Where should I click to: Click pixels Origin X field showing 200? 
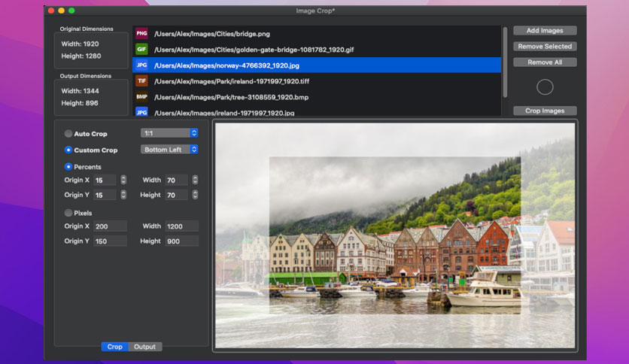(x=111, y=226)
